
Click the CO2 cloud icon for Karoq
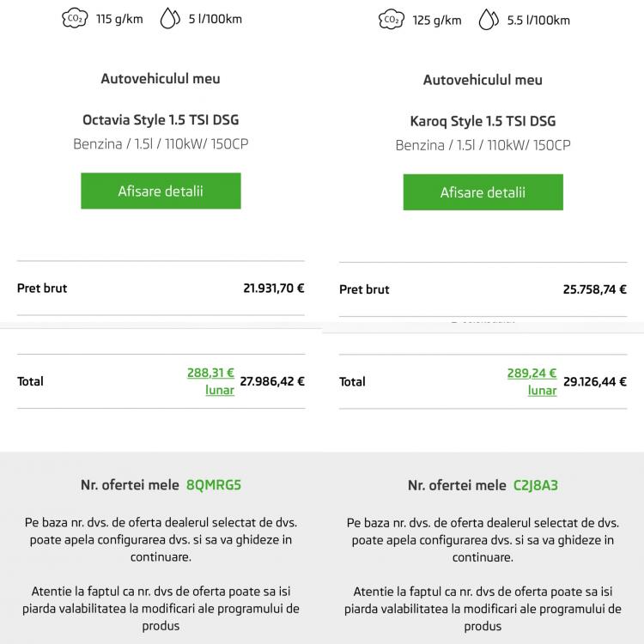tap(391, 20)
